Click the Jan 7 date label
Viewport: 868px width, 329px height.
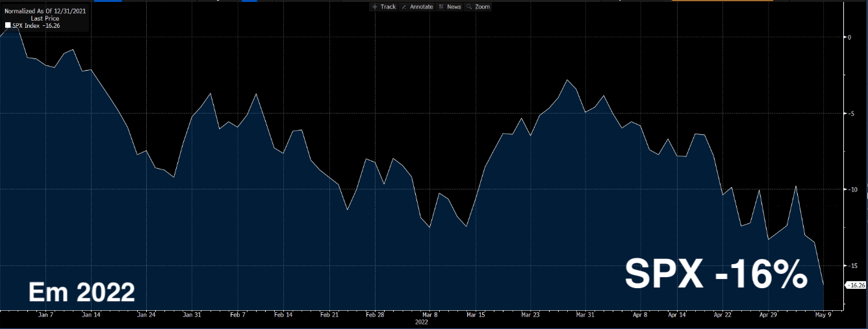click(45, 315)
